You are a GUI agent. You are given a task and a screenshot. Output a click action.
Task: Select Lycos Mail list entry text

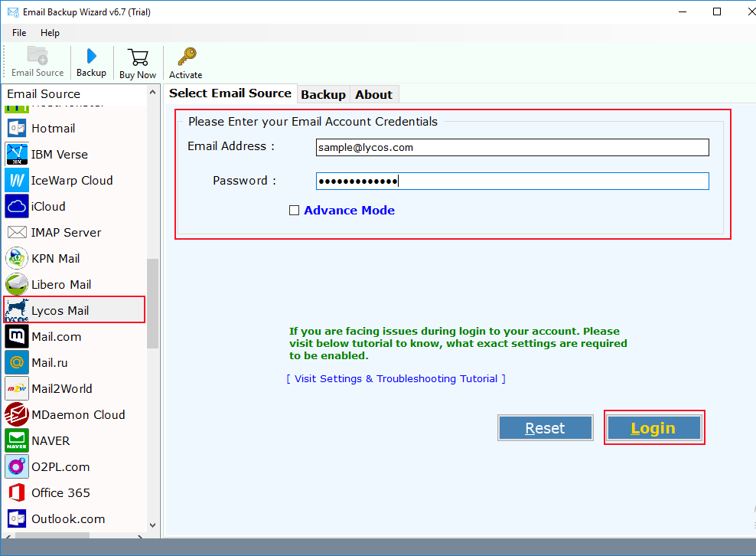tap(60, 311)
